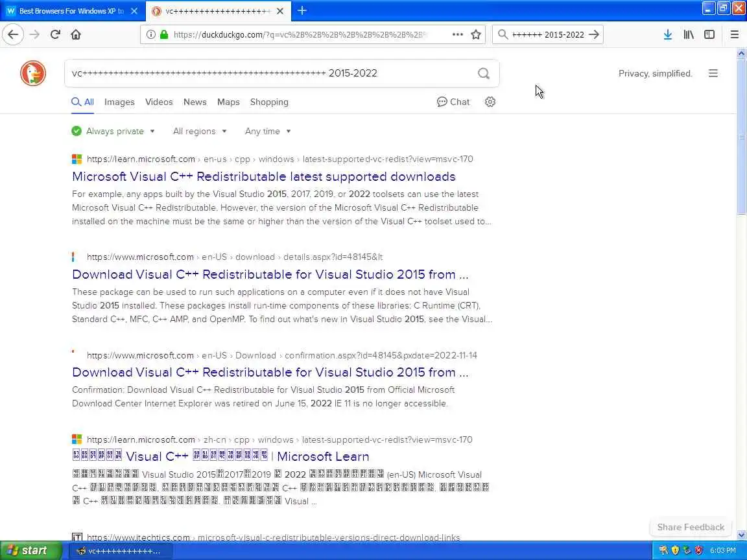747x560 pixels.
Task: Close the vc+++ search tab
Action: 280,10
